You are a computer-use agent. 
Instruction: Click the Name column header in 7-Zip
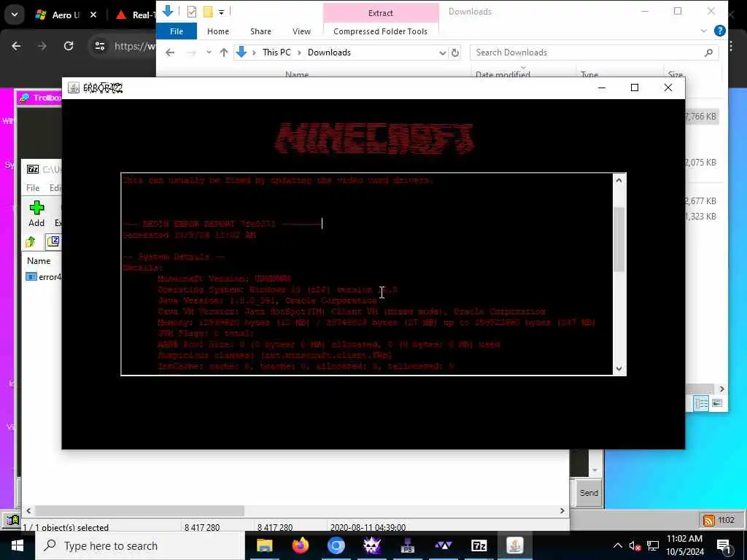[39, 261]
